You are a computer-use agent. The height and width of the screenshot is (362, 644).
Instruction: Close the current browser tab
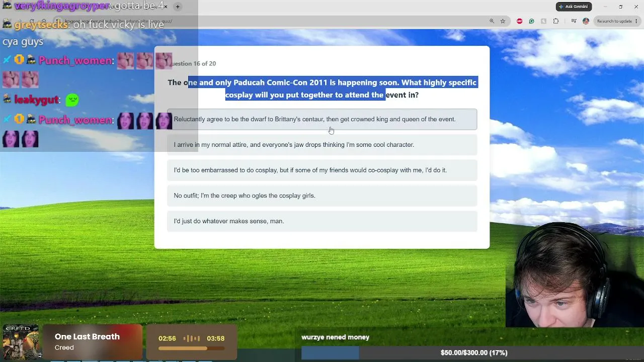pos(166,7)
